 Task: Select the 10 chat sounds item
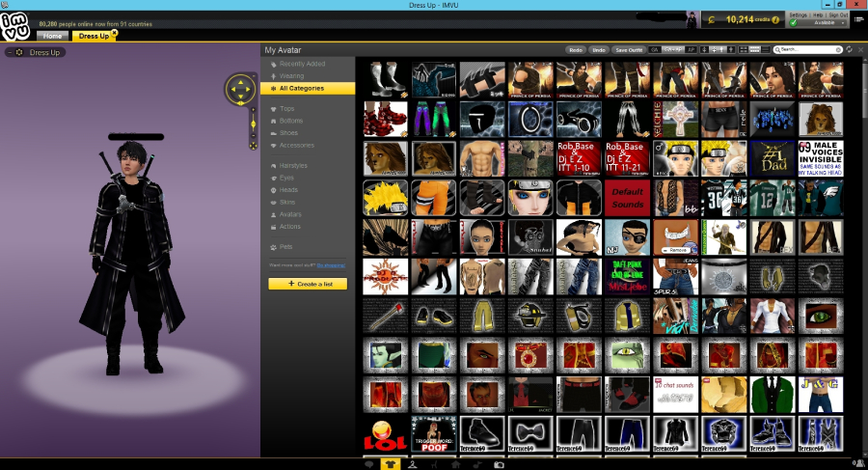675,395
